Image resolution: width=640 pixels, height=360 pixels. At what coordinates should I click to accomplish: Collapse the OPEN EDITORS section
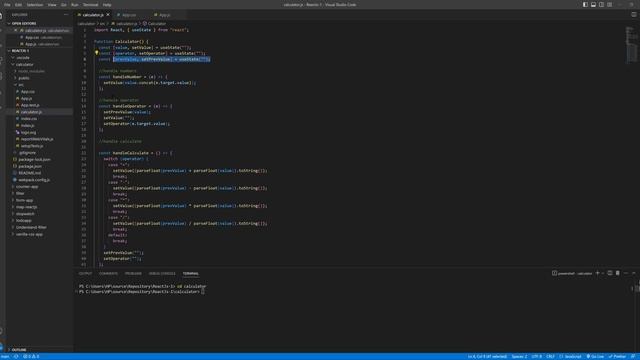[x=23, y=23]
